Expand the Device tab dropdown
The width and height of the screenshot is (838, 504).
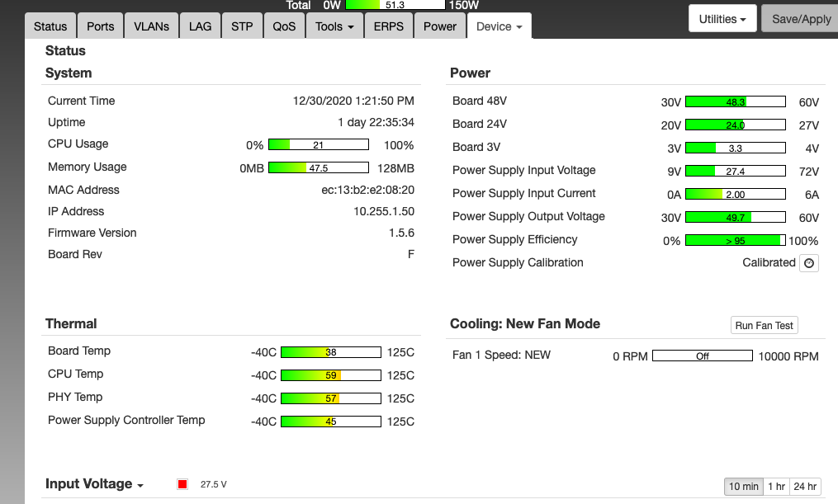(499, 26)
